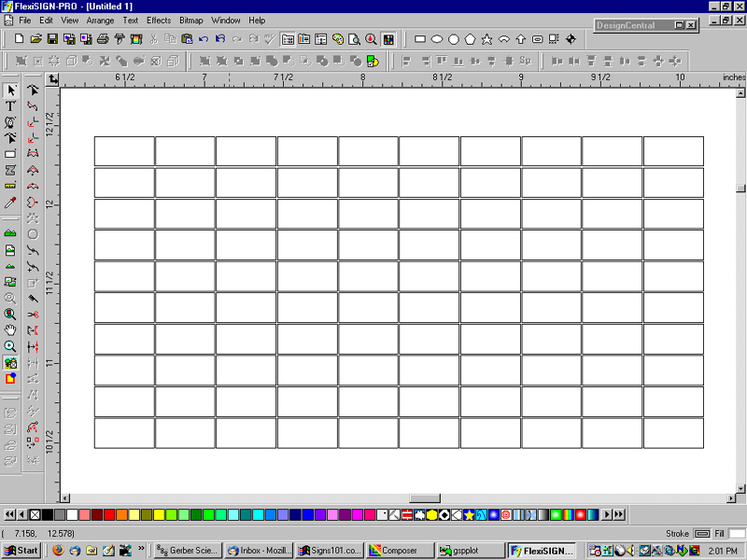The image size is (747, 560).
Task: Open the Bitmap menu
Action: tap(191, 21)
